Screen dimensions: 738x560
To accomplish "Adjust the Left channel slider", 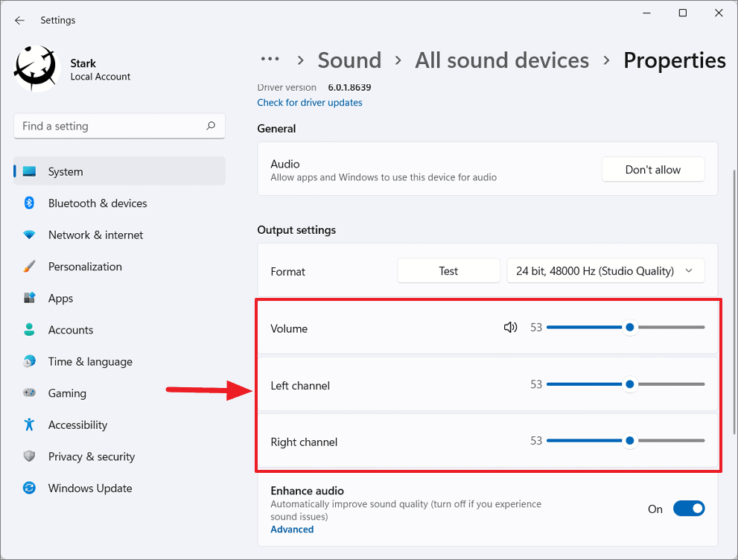I will (629, 384).
